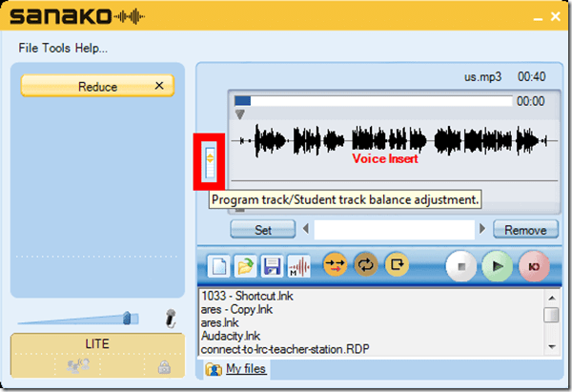Screen dimensions: 572x392
Task: Click the orange arrows icon after waveform icon
Action: 337,266
